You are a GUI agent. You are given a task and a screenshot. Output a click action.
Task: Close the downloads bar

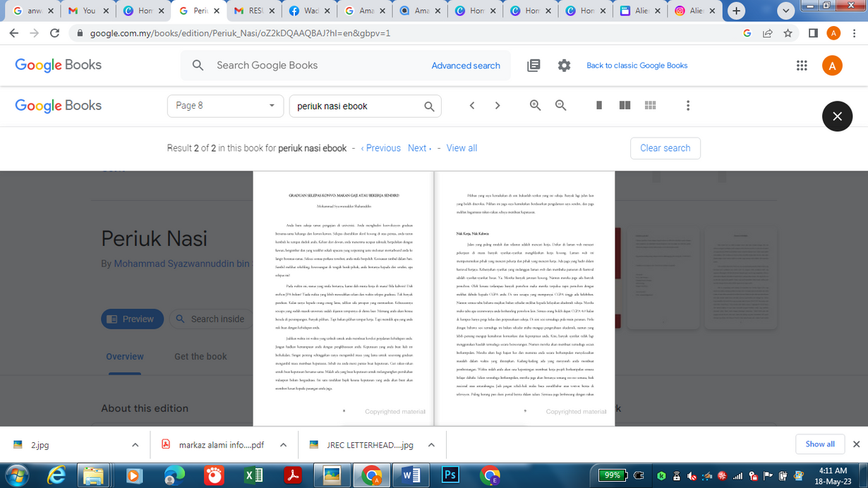click(856, 444)
